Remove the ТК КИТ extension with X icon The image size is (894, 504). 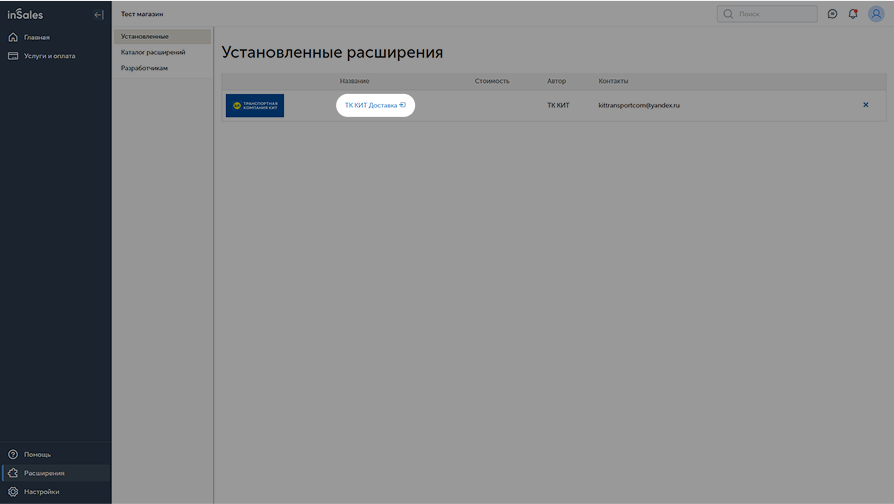pyautogui.click(x=866, y=105)
